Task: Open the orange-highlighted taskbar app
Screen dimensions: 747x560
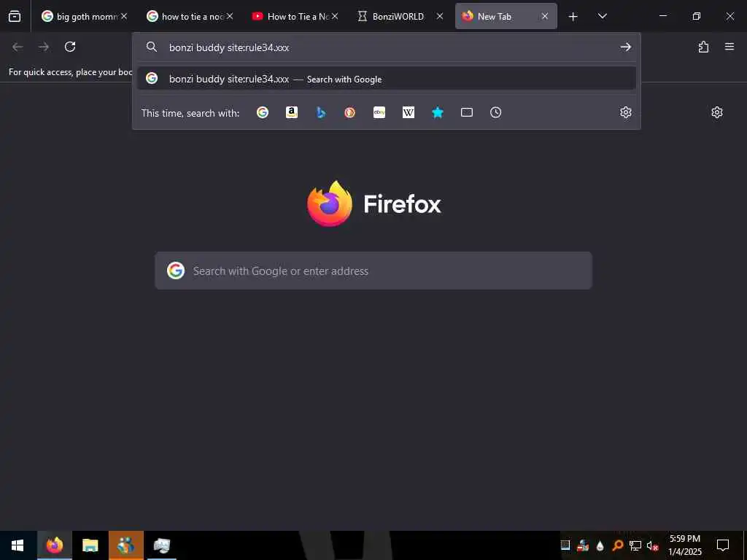Action: click(x=125, y=545)
